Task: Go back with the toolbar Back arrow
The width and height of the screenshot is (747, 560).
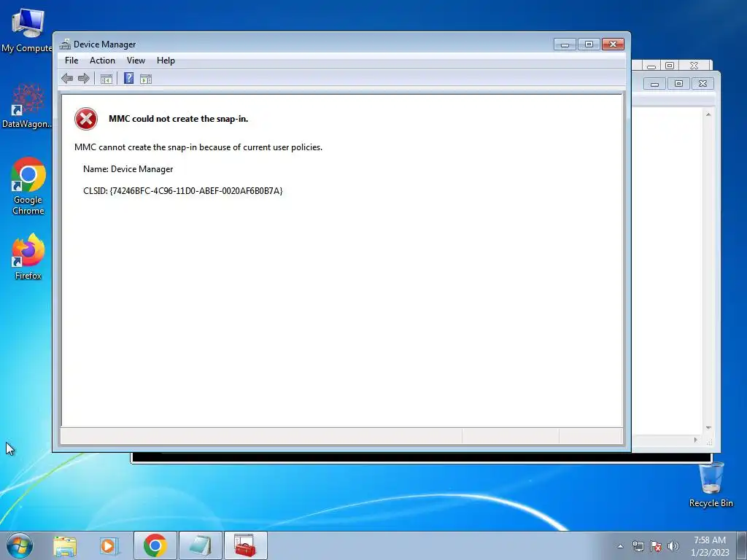Action: (67, 79)
